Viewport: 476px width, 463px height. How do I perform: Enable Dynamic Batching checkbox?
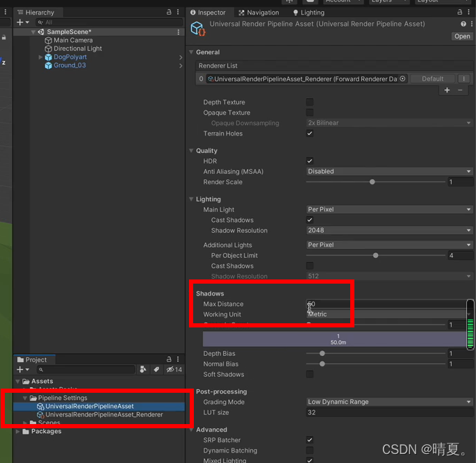click(310, 450)
